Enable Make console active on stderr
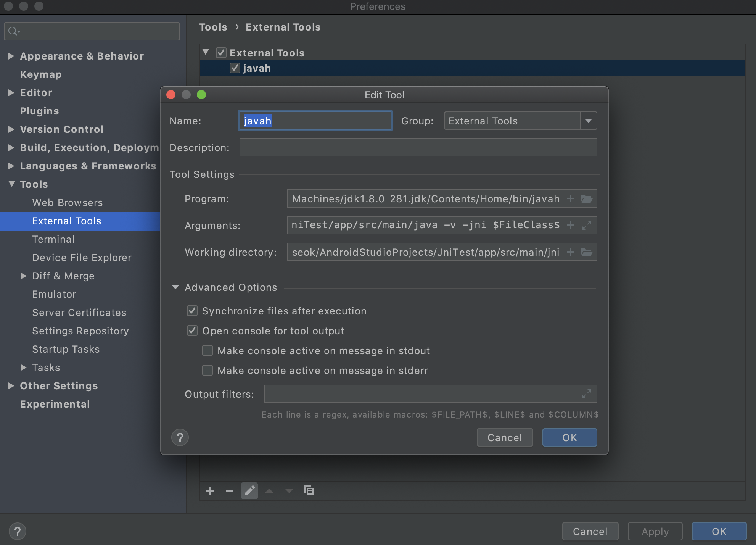 pyautogui.click(x=207, y=371)
